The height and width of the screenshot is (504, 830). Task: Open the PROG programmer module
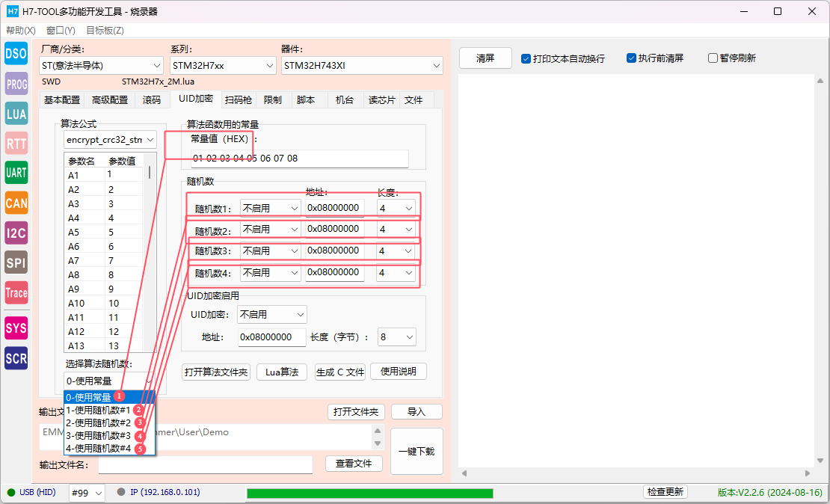click(x=16, y=84)
